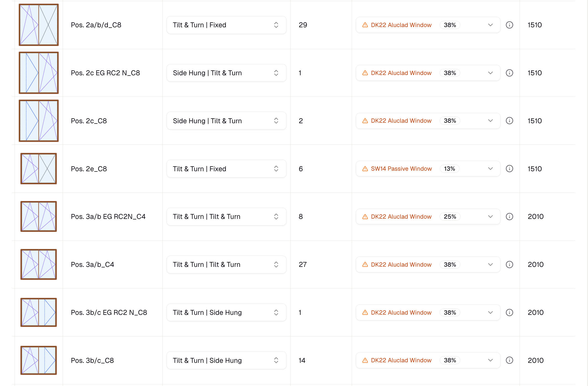Click info icon for Pos. 3a/b_C4 row
This screenshot has width=588, height=386.
click(x=509, y=265)
